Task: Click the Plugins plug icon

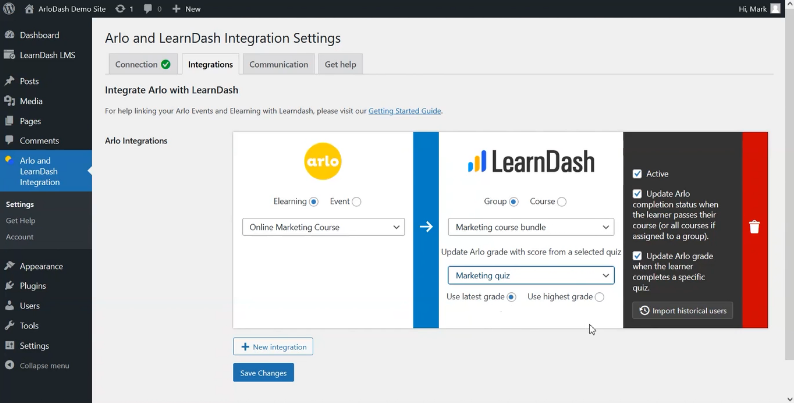Action: point(9,285)
